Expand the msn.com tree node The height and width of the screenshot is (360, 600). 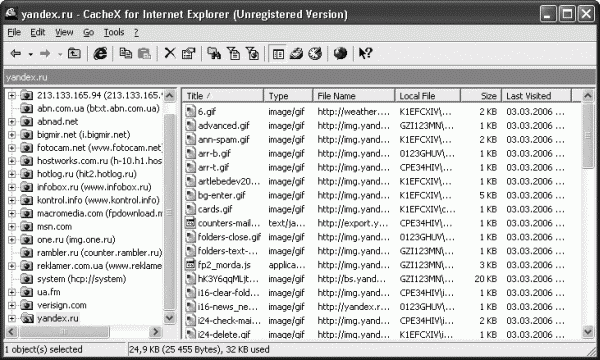12,226
